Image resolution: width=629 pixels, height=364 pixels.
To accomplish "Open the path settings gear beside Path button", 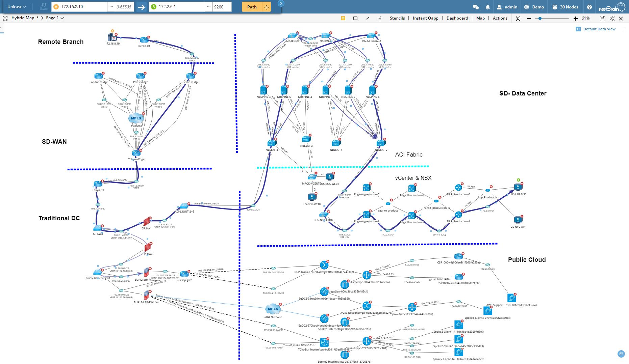I will pyautogui.click(x=266, y=6).
